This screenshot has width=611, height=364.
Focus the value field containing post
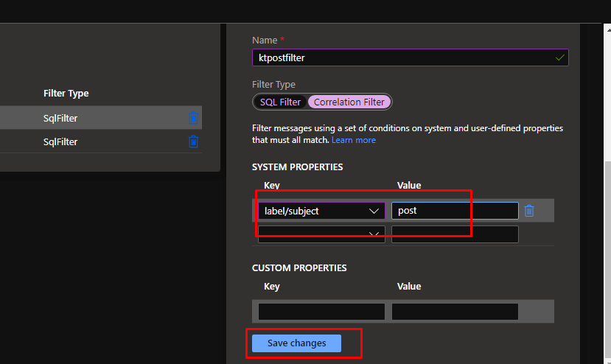point(454,211)
